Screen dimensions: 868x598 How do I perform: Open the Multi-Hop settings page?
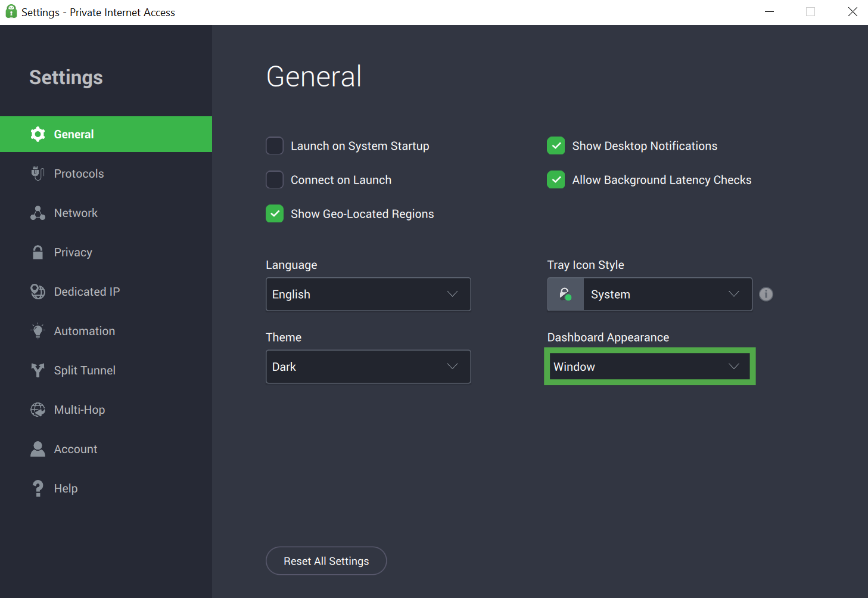coord(106,410)
